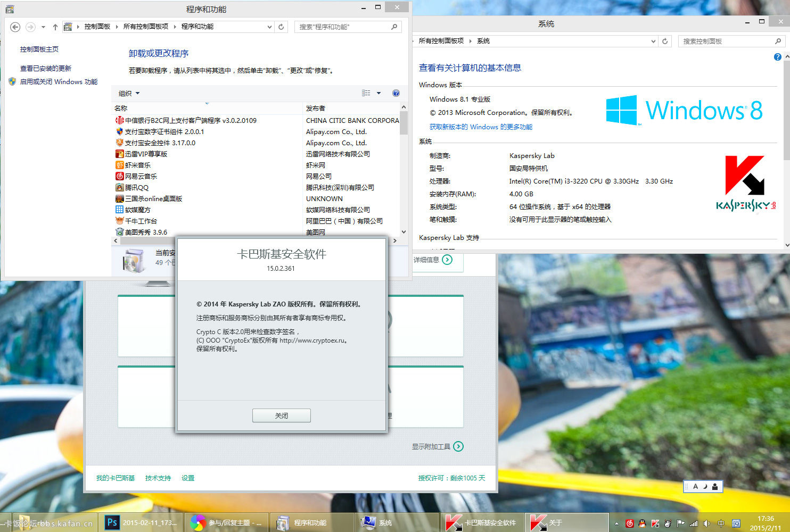The height and width of the screenshot is (532, 790).
Task: Focus 搜索控制面板 search field
Action: 731,41
